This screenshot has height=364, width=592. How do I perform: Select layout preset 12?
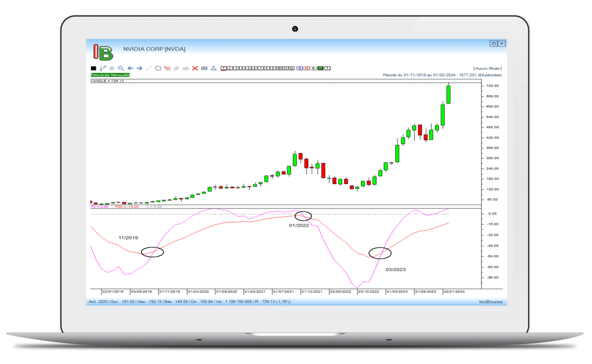tap(291, 68)
